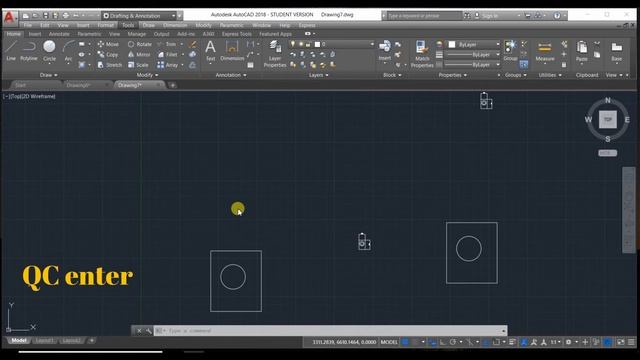Image resolution: width=640 pixels, height=360 pixels.
Task: Add a new drawing tab
Action: pyautogui.click(x=173, y=85)
